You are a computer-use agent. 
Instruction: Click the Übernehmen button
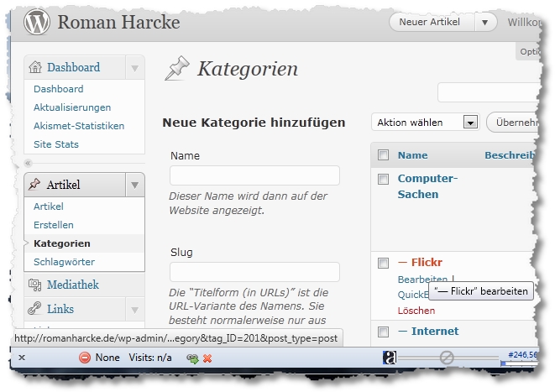[x=514, y=123]
